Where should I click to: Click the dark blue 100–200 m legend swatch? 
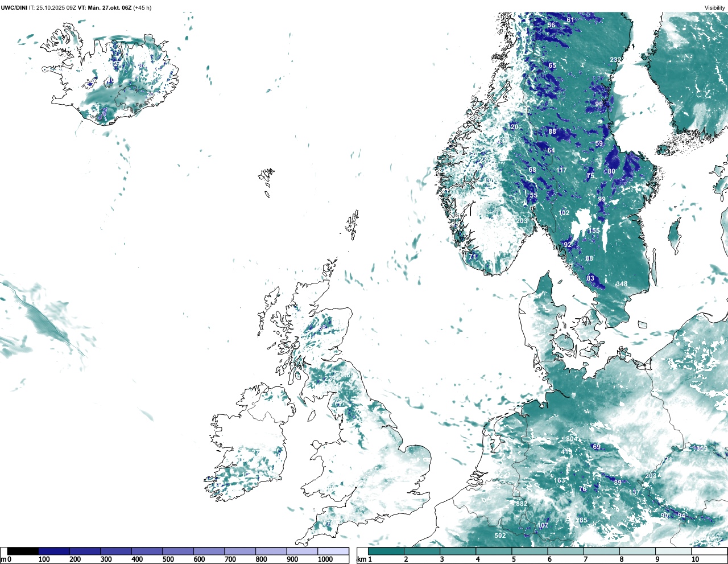click(54, 551)
